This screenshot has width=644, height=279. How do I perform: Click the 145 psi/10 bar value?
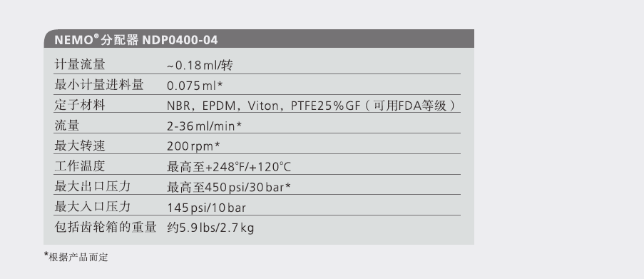[206, 208]
